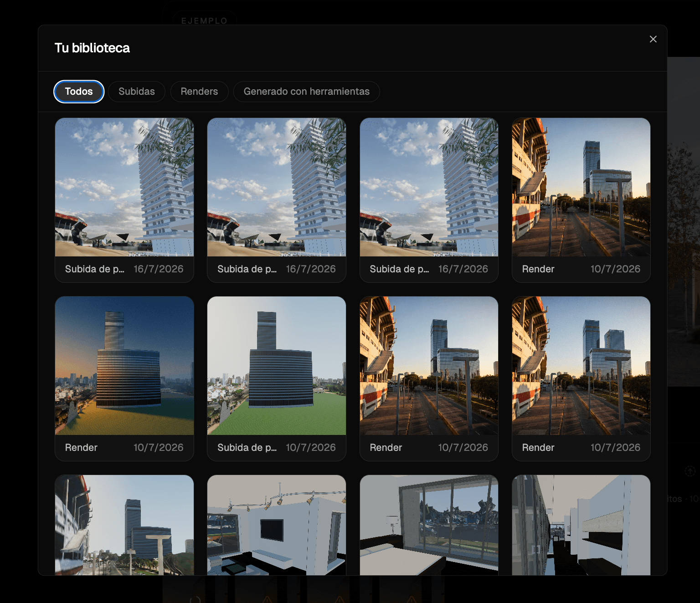The height and width of the screenshot is (603, 700).
Task: Open Generado con herramientas filter
Action: 307,92
